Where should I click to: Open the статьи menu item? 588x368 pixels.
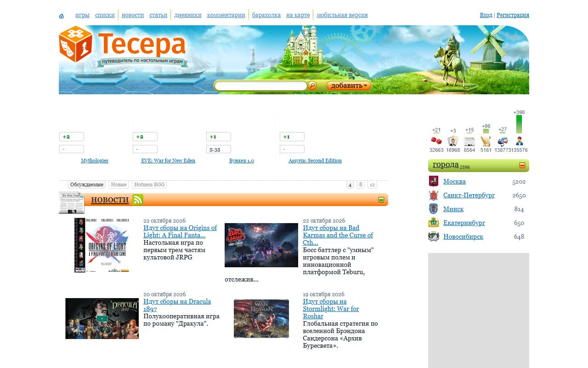[x=158, y=15]
